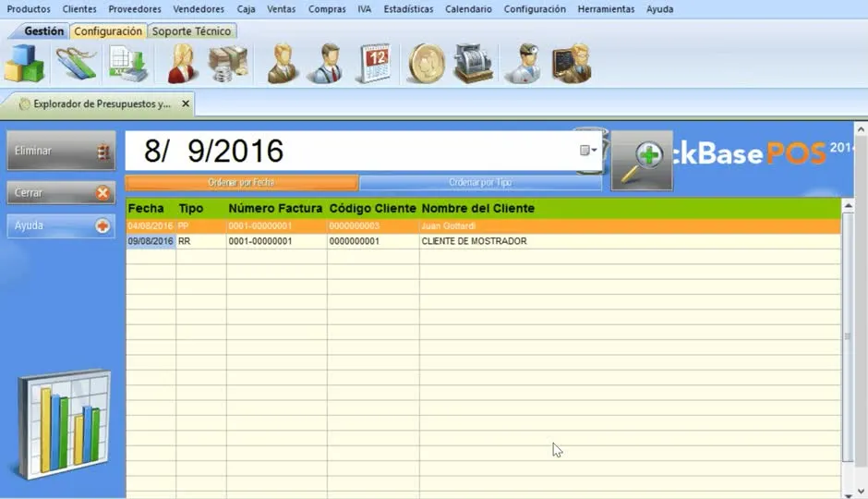Image resolution: width=868 pixels, height=499 pixels.
Task: Open the colored blocks products icon
Action: pyautogui.click(x=24, y=63)
